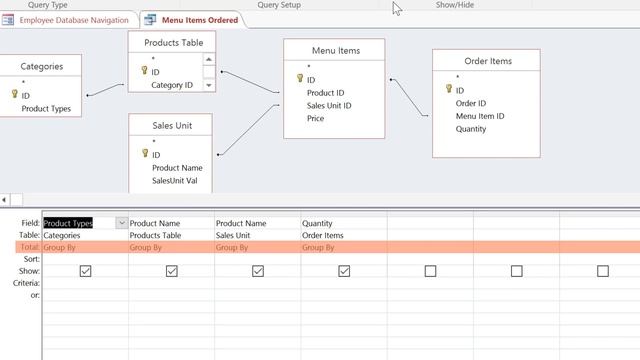The width and height of the screenshot is (640, 360).
Task: Select Product ID field in Menu Items
Action: click(x=325, y=93)
